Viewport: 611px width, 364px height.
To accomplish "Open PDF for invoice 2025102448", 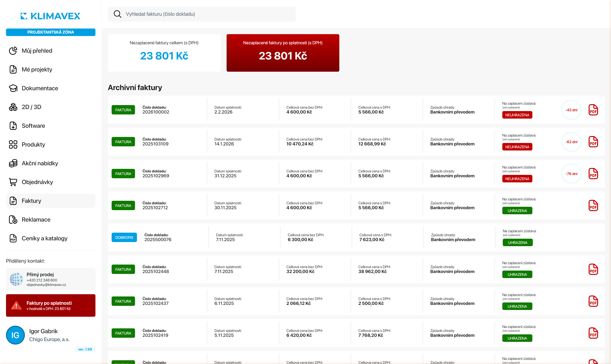I will [x=593, y=269].
